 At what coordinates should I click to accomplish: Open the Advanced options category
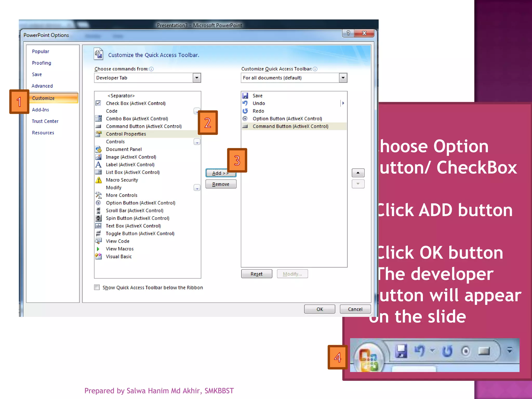(42, 86)
